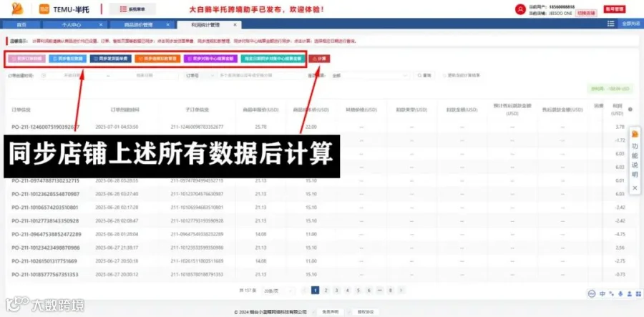The width and height of the screenshot is (644, 317).
Task: Click the 中 Chinese input mode icon
Action: click(x=602, y=293)
